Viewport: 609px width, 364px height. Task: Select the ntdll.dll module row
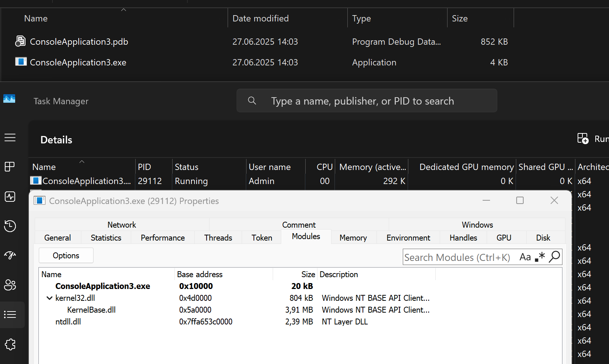coord(68,322)
